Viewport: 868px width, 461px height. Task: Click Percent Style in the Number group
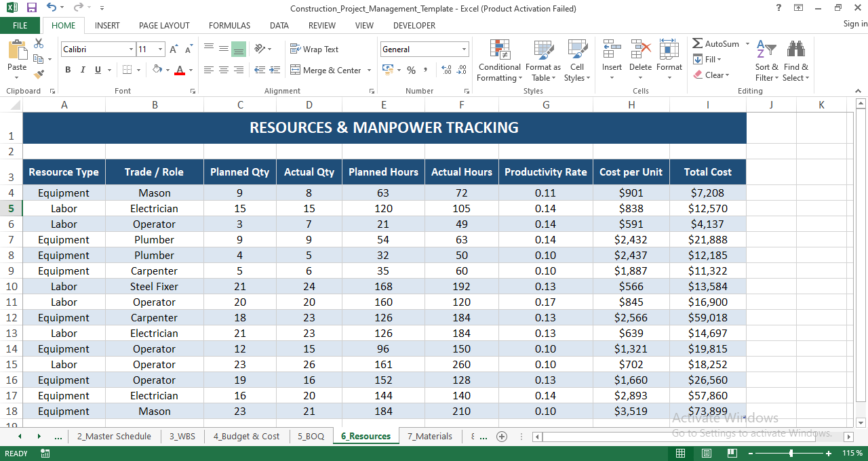[x=411, y=70]
